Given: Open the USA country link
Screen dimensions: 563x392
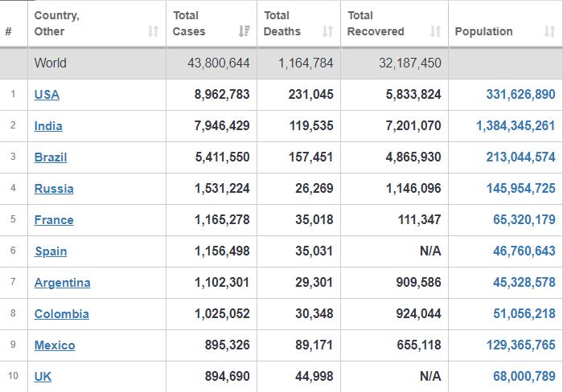Looking at the screenshot, I should pos(47,95).
